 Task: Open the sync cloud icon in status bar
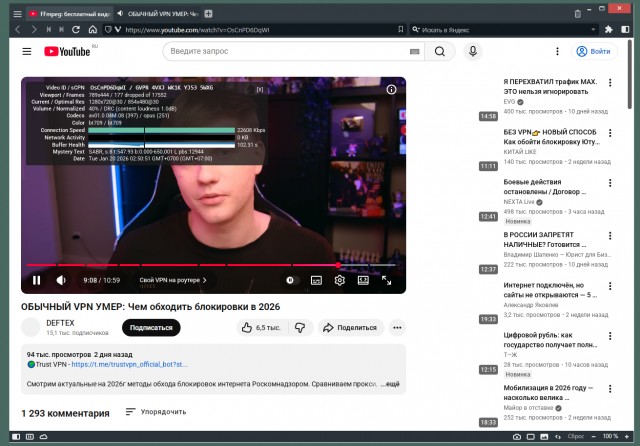tap(43, 437)
